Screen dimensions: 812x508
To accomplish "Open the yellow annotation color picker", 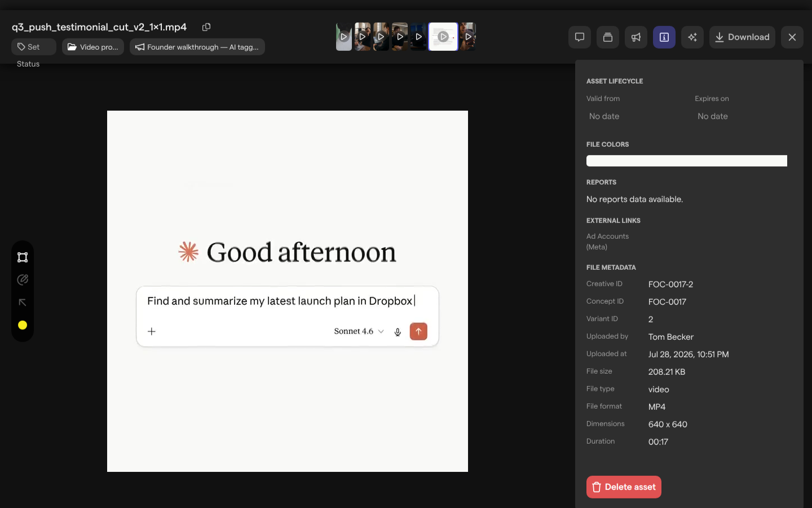I will click(x=23, y=325).
